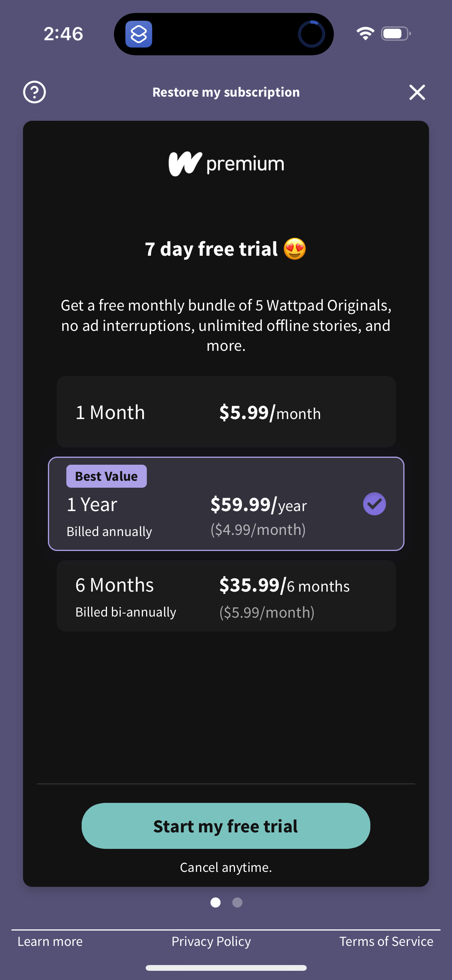Tap the battery indicator in the status bar
The image size is (452, 980).
[394, 34]
